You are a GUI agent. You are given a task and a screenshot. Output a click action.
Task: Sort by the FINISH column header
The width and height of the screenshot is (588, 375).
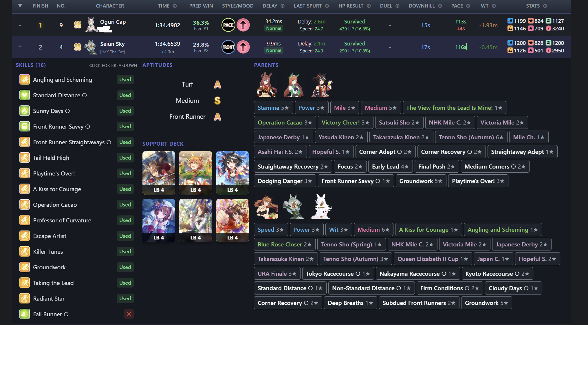pyautogui.click(x=40, y=6)
